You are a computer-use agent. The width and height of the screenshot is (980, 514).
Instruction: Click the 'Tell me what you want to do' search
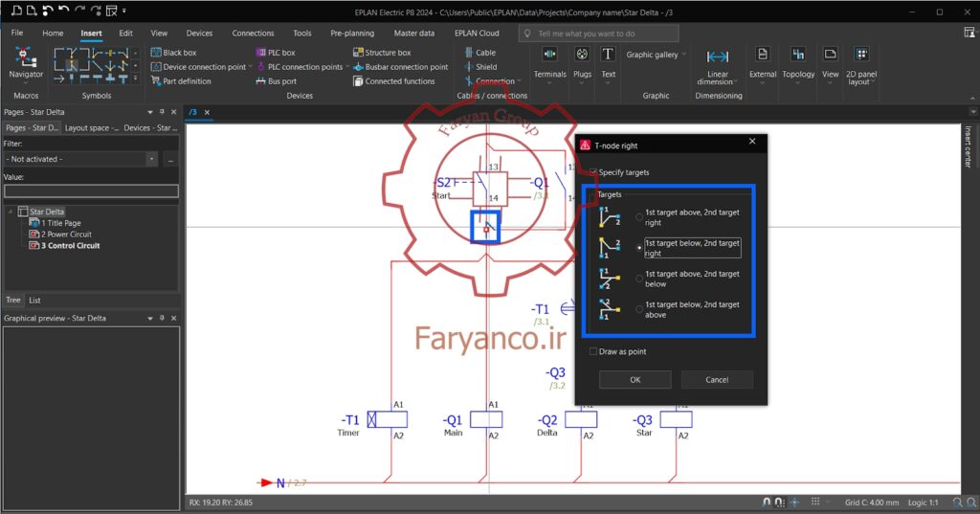point(599,34)
